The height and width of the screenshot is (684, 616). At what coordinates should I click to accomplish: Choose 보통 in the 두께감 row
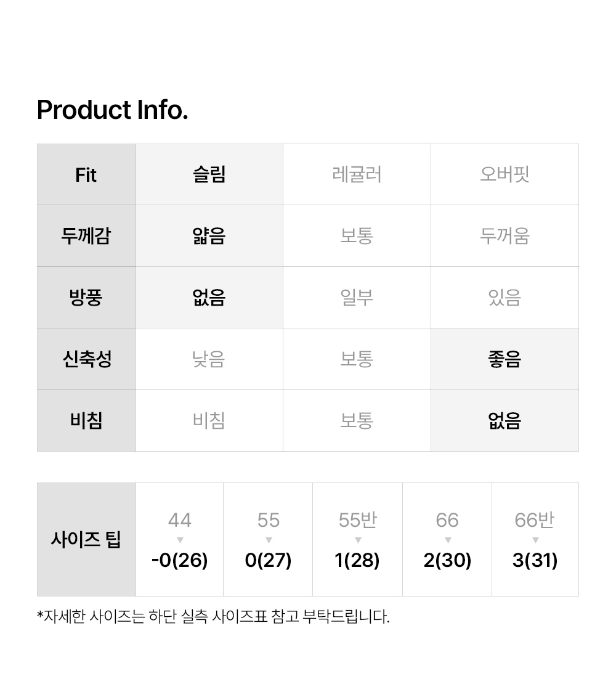coord(357,236)
